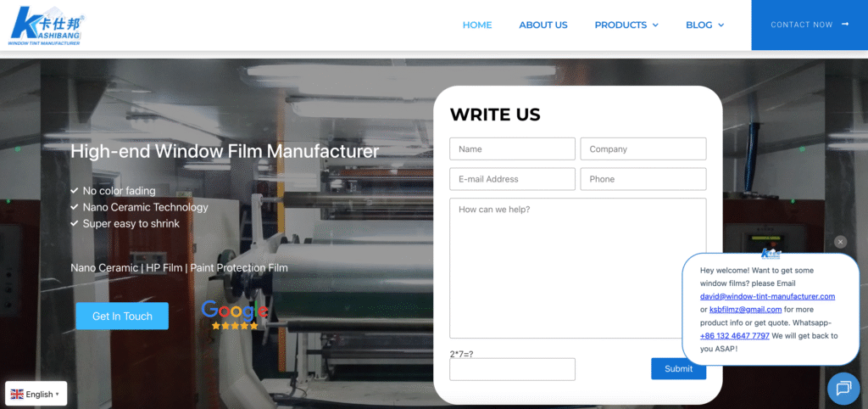
Task: Focus the Name input field
Action: [x=512, y=149]
